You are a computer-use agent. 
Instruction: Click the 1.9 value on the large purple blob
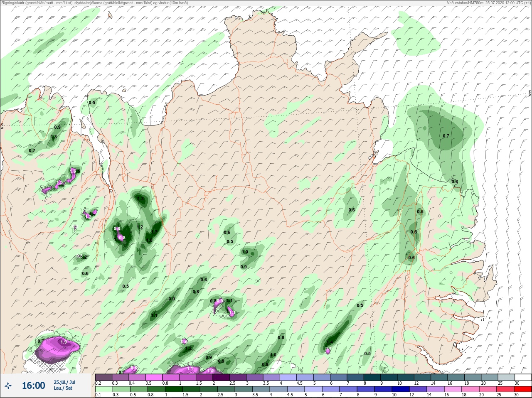(x=64, y=342)
